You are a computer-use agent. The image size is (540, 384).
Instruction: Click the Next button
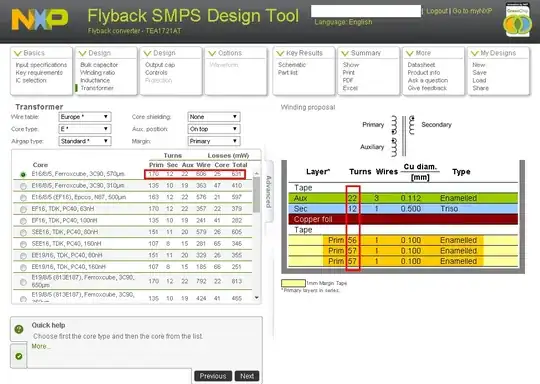247,376
